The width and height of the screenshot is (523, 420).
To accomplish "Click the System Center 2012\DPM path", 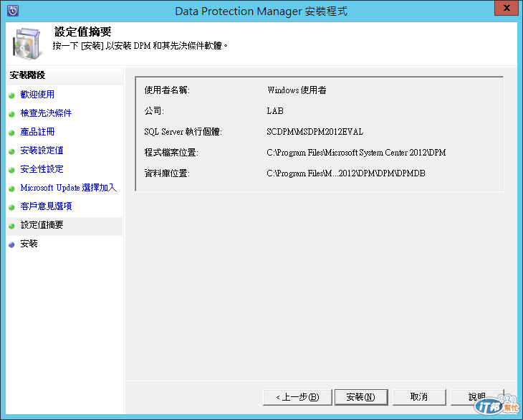I will point(356,153).
